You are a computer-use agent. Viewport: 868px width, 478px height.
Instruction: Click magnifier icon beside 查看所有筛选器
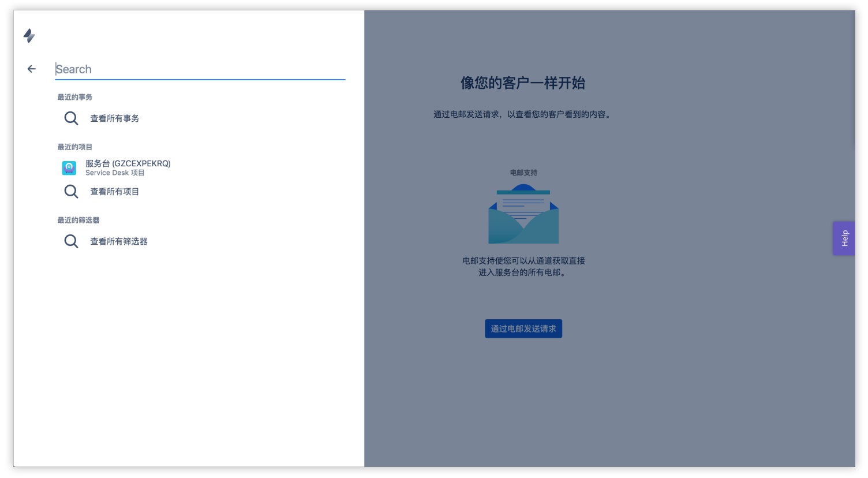click(x=71, y=241)
